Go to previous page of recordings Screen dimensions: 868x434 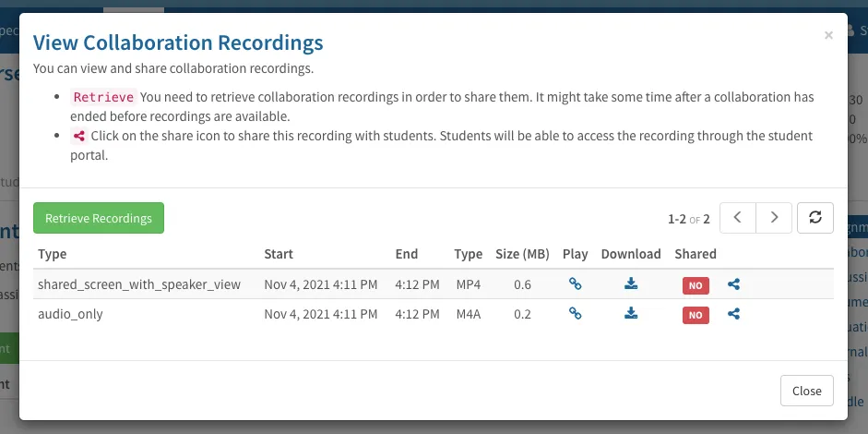[737, 218]
